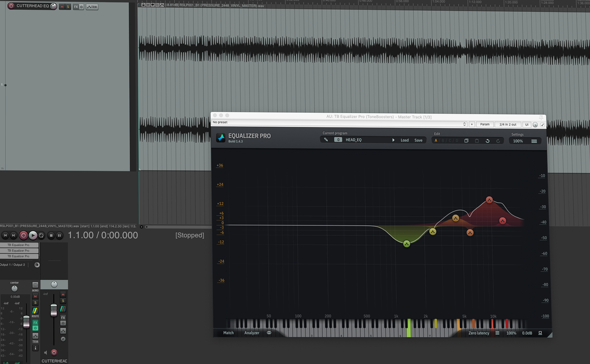Viewport: 590px width, 364px height.
Task: Toggle UI button in plugin window
Action: click(x=526, y=124)
